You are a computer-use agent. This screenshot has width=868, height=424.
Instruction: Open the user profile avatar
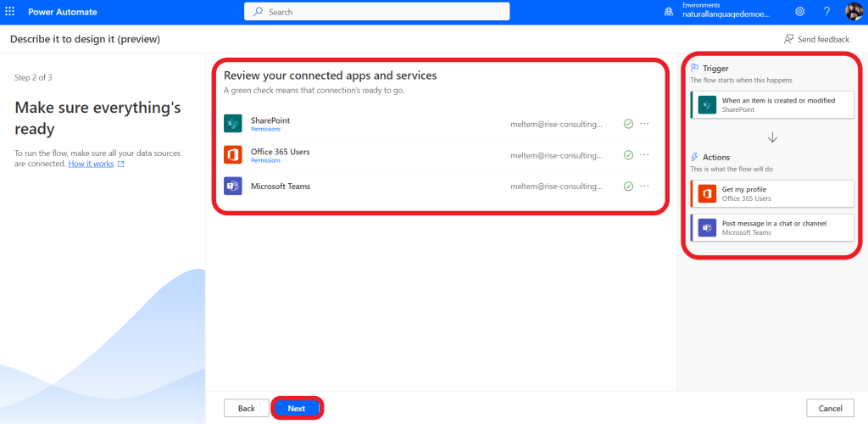(854, 12)
